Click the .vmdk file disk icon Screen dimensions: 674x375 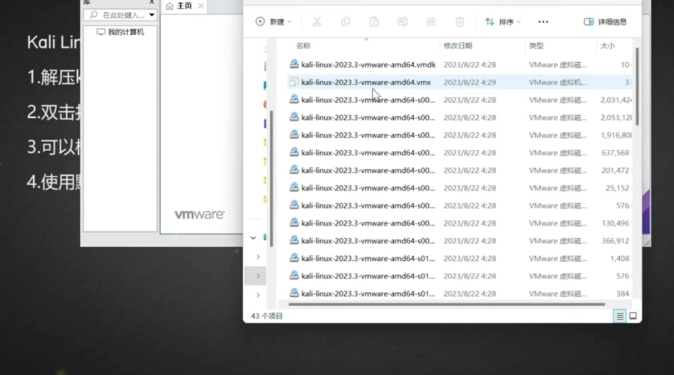coord(294,64)
